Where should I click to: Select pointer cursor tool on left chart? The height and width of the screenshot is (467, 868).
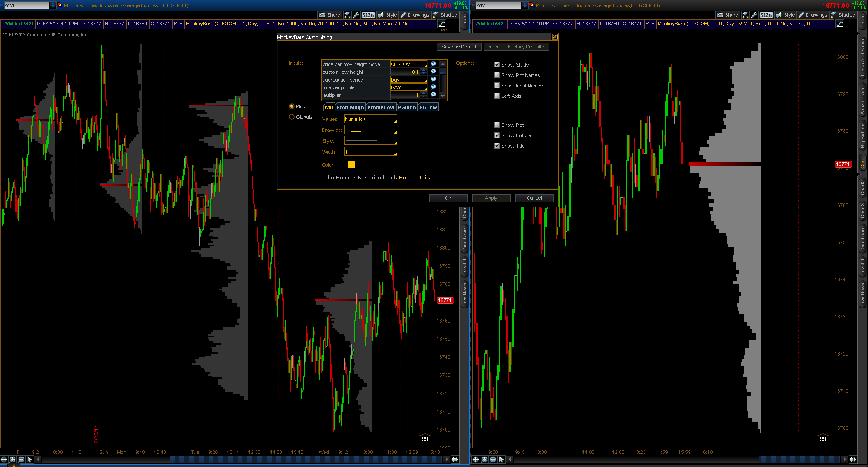pos(30,459)
